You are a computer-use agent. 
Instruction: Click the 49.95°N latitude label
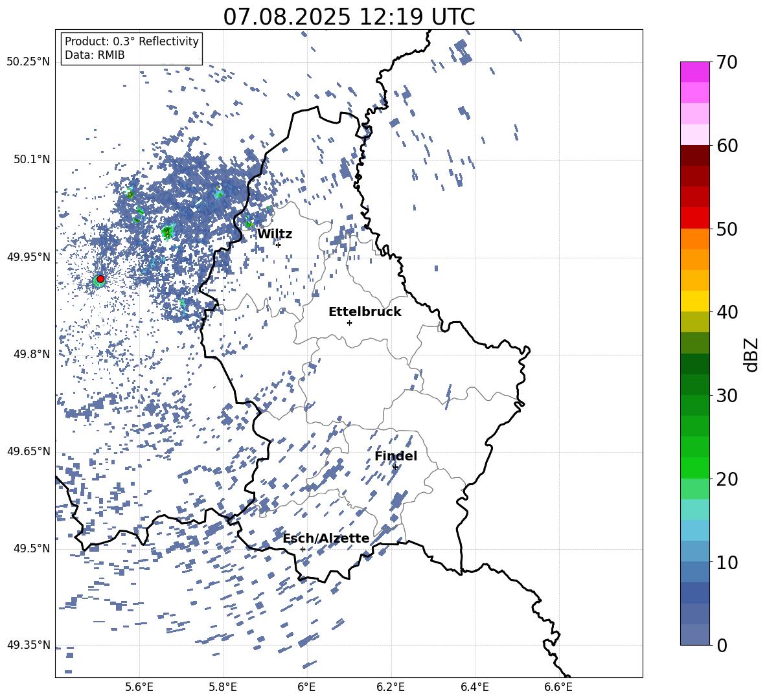pyautogui.click(x=29, y=256)
